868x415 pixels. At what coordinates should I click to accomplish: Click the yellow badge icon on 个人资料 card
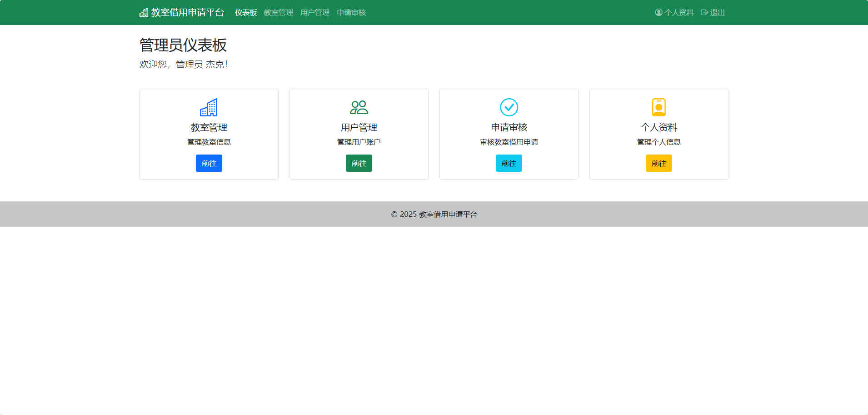click(x=659, y=107)
